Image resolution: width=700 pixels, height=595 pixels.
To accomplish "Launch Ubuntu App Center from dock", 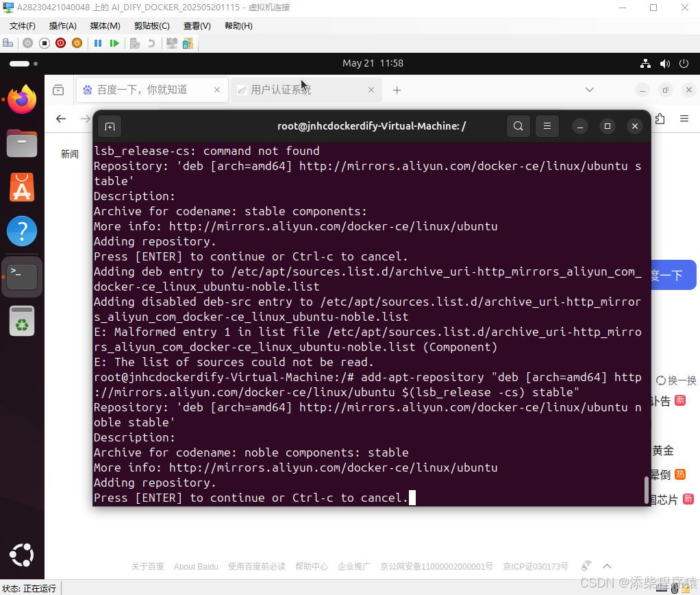I will pyautogui.click(x=22, y=187).
